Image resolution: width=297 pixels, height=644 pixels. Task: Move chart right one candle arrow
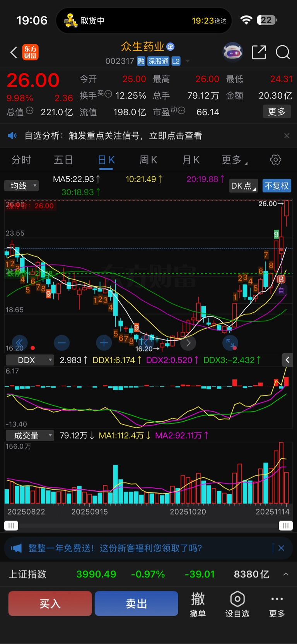(188, 343)
